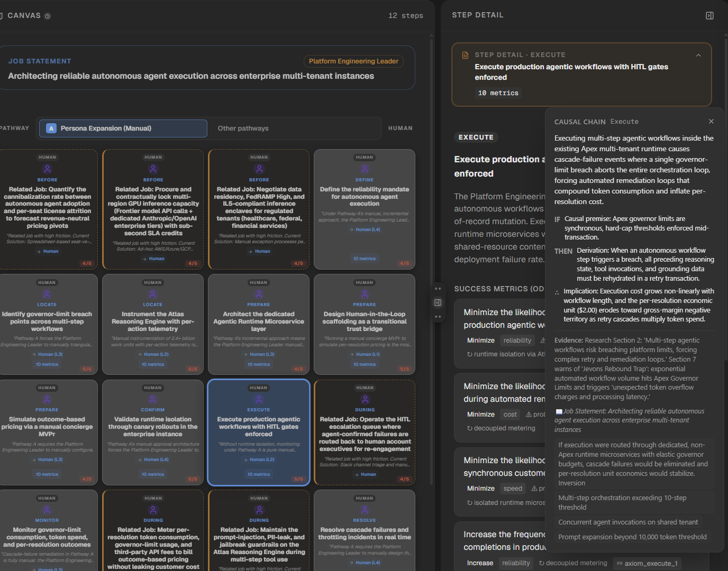Viewport: 728px width, 571px height.
Task: Collapse the Step Detail side panel
Action: [709, 16]
